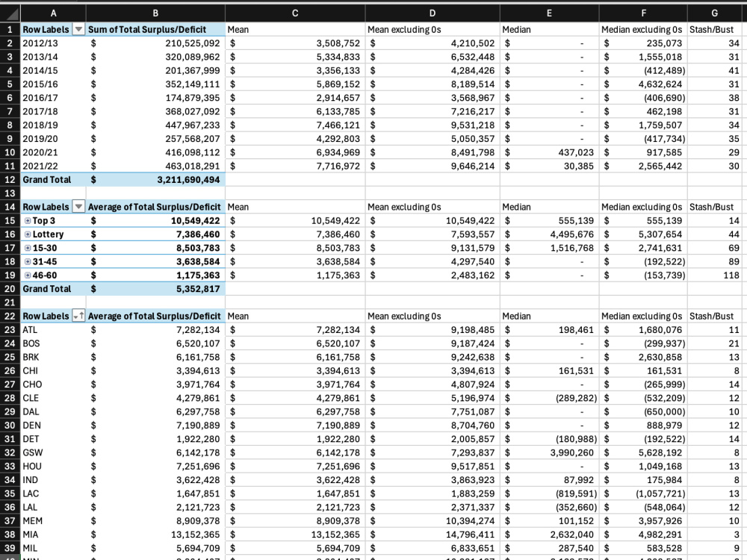Select the 30,385 median for 2021/22
747x560 pixels.
pos(549,166)
